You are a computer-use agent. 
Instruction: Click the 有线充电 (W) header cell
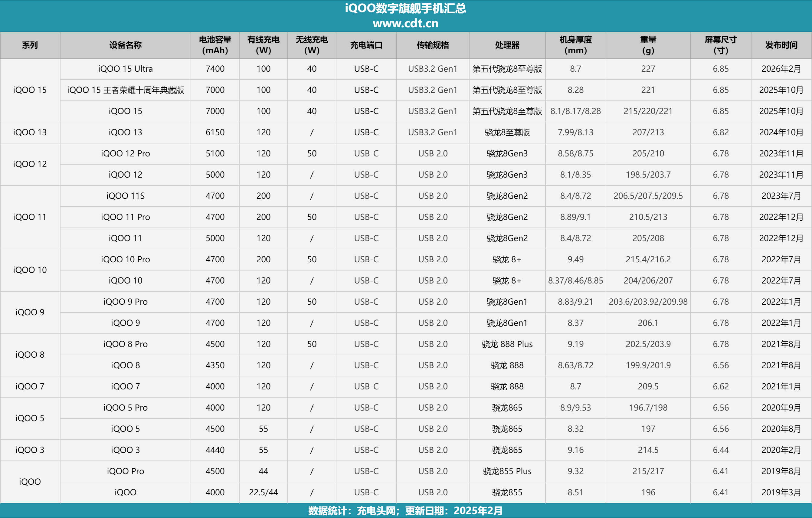264,45
